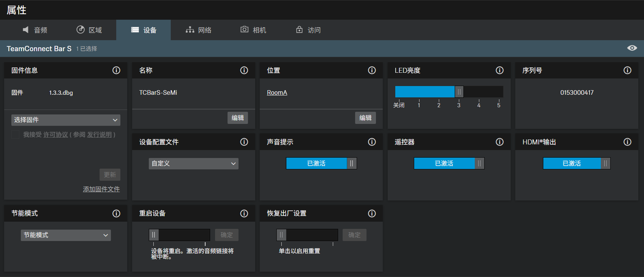Toggle HDMI输出 activated switch

click(x=577, y=163)
